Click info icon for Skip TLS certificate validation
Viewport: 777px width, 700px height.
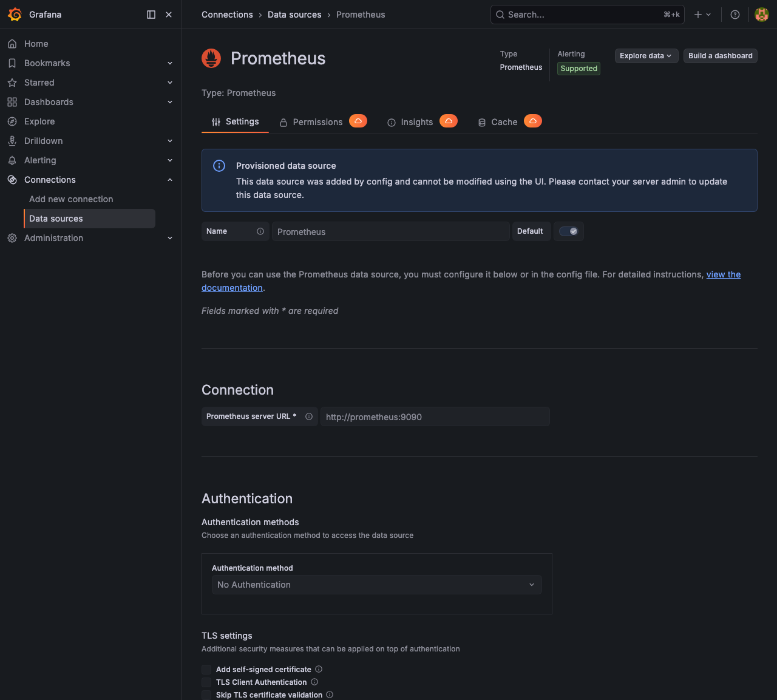click(x=330, y=695)
